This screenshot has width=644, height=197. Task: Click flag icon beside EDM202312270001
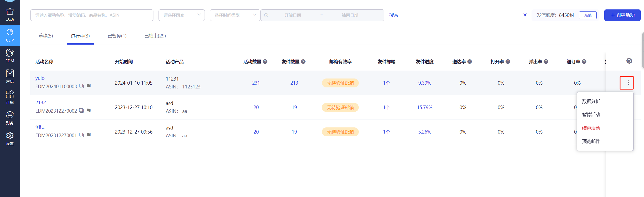coord(89,135)
